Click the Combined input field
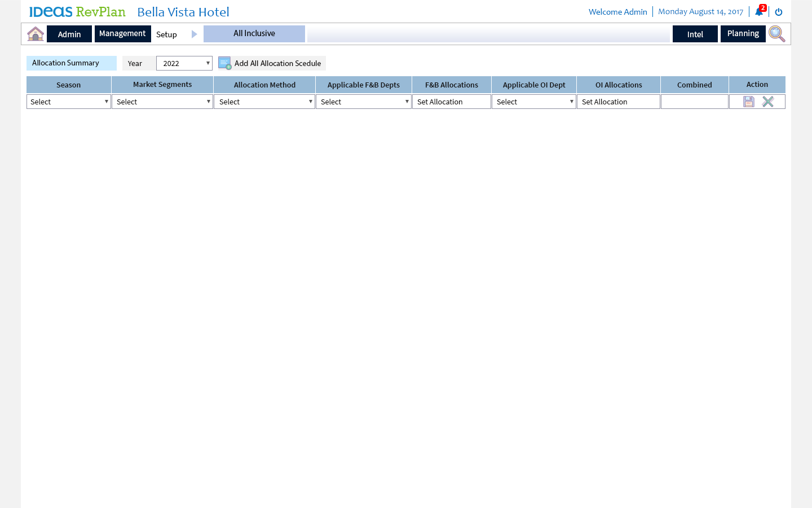 [x=694, y=102]
